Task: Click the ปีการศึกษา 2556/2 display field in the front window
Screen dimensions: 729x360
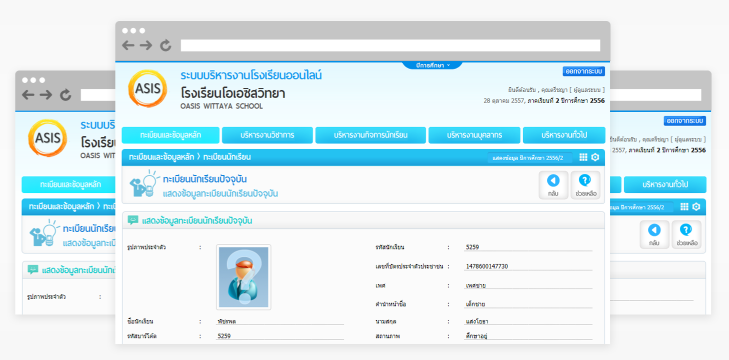Action: pos(530,158)
